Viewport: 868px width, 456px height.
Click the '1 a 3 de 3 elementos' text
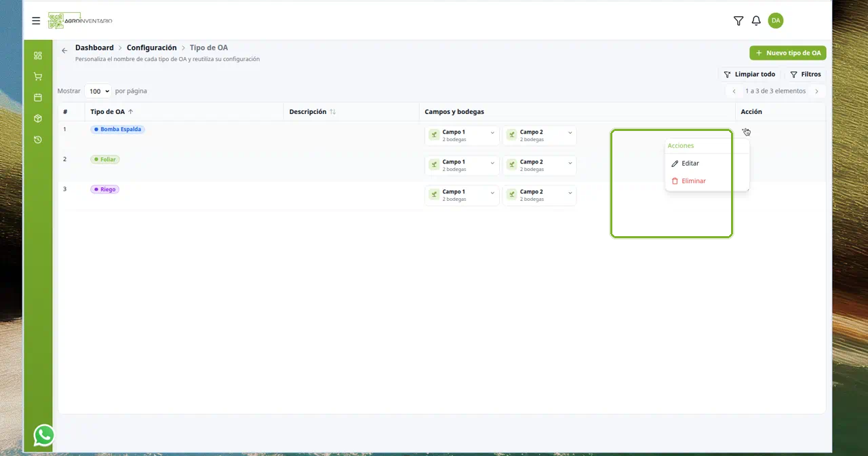(x=775, y=91)
